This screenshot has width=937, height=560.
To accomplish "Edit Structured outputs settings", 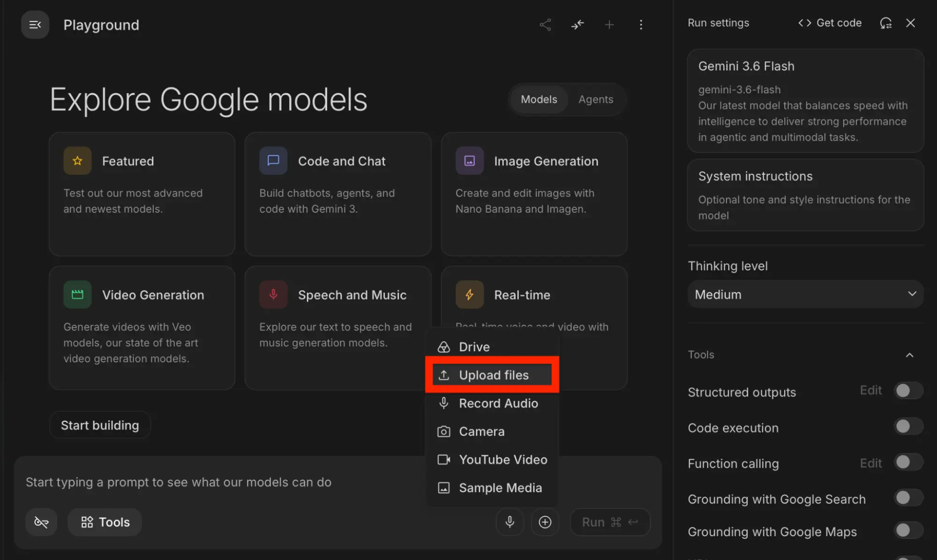I will point(871,390).
